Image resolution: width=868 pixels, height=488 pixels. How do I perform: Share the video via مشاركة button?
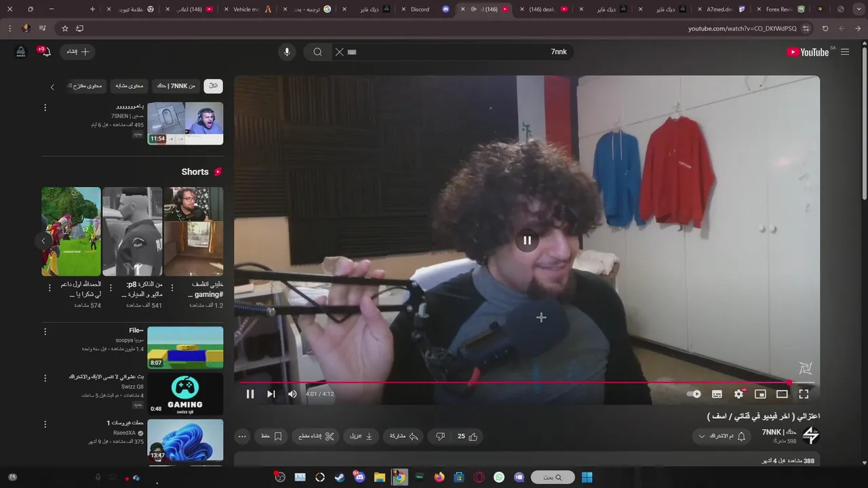tap(403, 436)
